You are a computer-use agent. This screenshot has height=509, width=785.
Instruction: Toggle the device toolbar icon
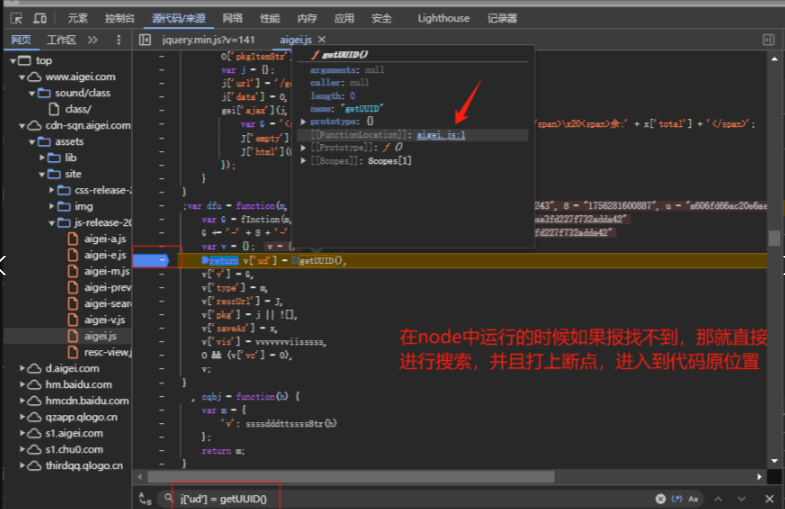40,19
